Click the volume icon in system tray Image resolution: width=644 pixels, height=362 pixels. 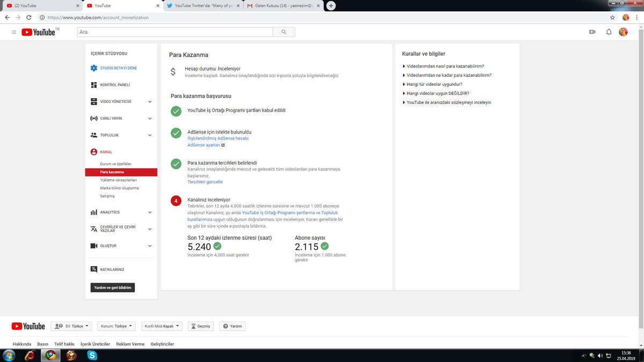[600, 355]
